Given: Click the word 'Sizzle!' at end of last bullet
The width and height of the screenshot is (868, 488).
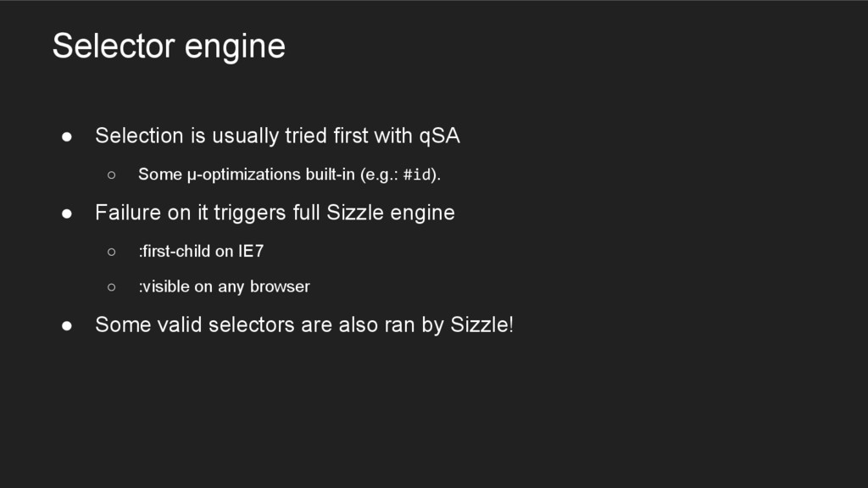Looking at the screenshot, I should [x=481, y=324].
